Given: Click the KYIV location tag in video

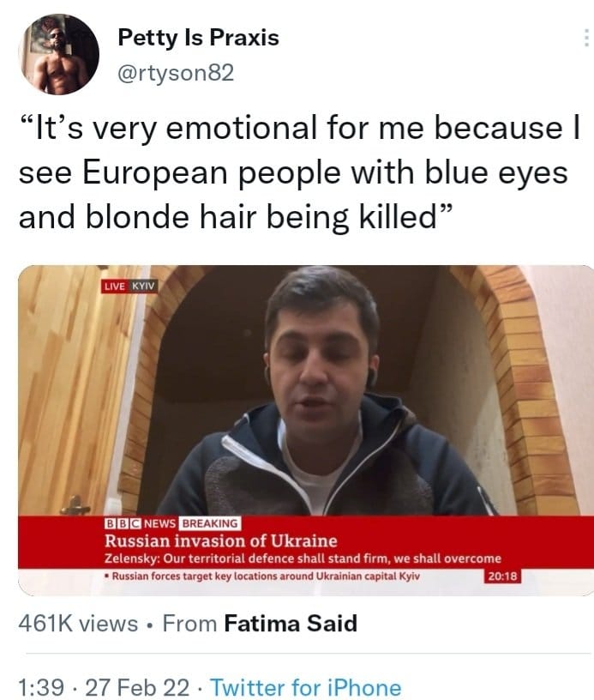Looking at the screenshot, I should point(143,286).
